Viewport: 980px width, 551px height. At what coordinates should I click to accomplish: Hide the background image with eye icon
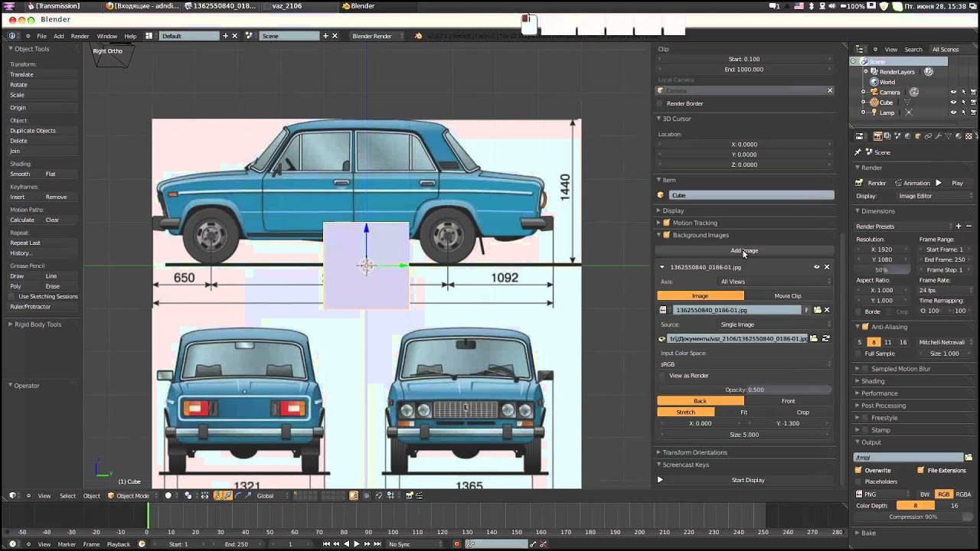pos(816,267)
